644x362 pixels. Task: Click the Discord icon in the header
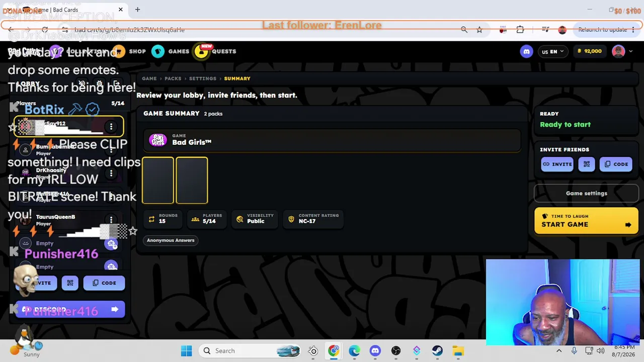click(526, 51)
